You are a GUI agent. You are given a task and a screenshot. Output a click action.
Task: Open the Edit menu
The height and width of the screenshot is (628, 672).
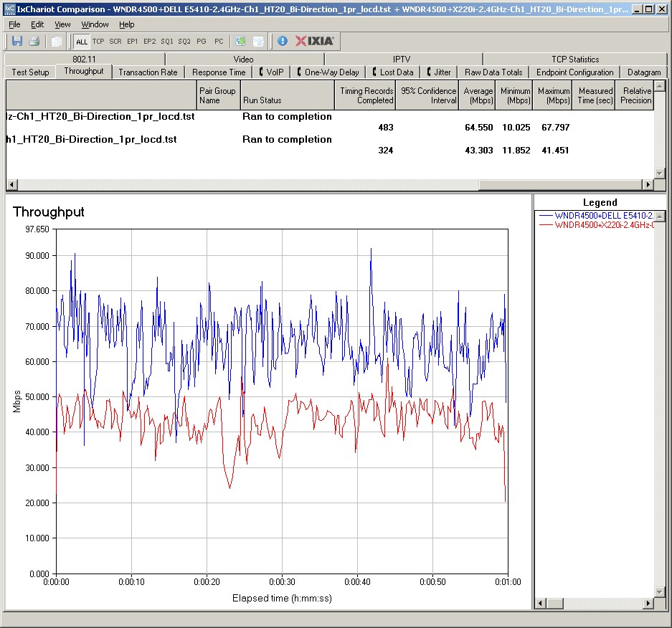click(37, 24)
